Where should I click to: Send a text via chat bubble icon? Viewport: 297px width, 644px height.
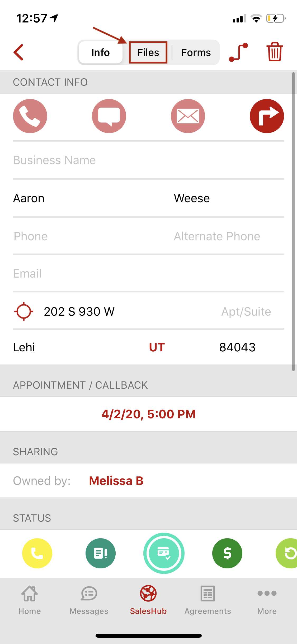point(109,116)
